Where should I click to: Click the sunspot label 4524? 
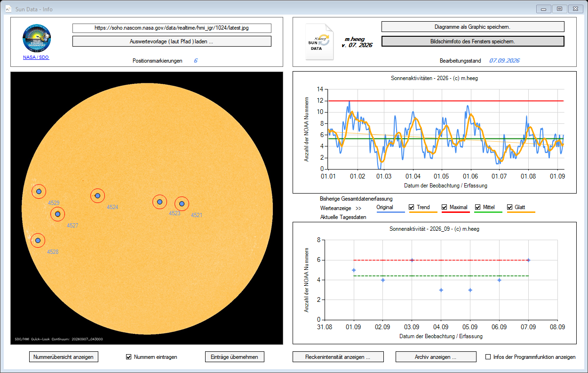pos(112,207)
